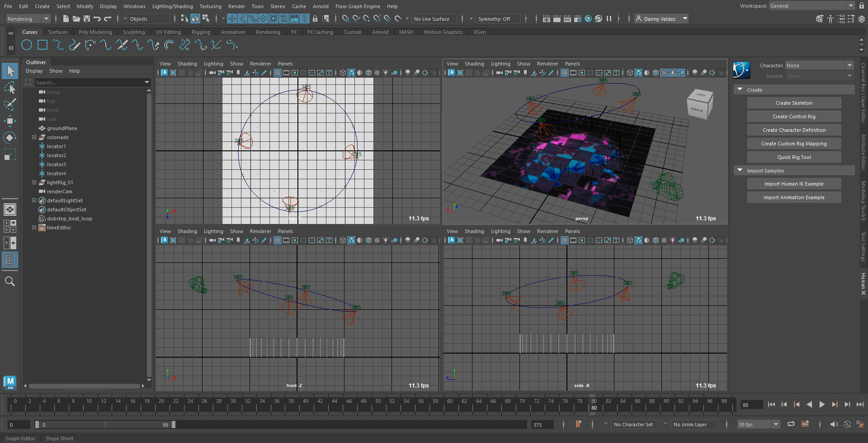Click the playback range slider bar
The height and width of the screenshot is (443, 868).
[x=105, y=424]
